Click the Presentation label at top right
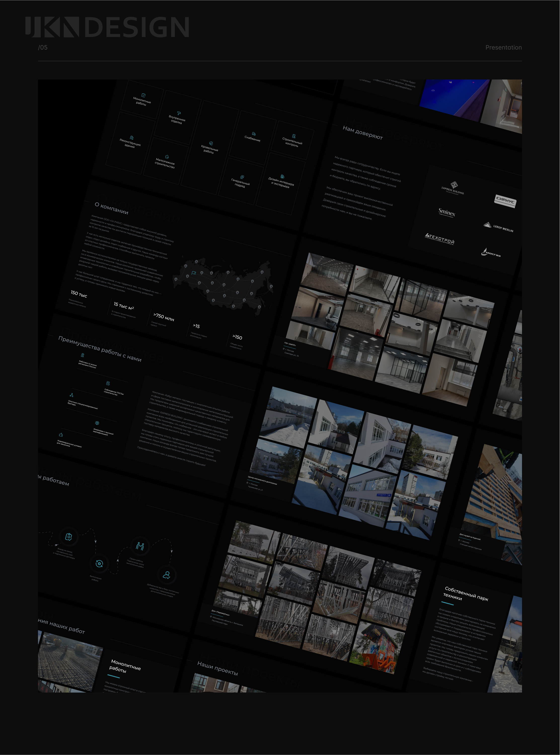Viewport: 560px width, 755px height. pyautogui.click(x=503, y=48)
